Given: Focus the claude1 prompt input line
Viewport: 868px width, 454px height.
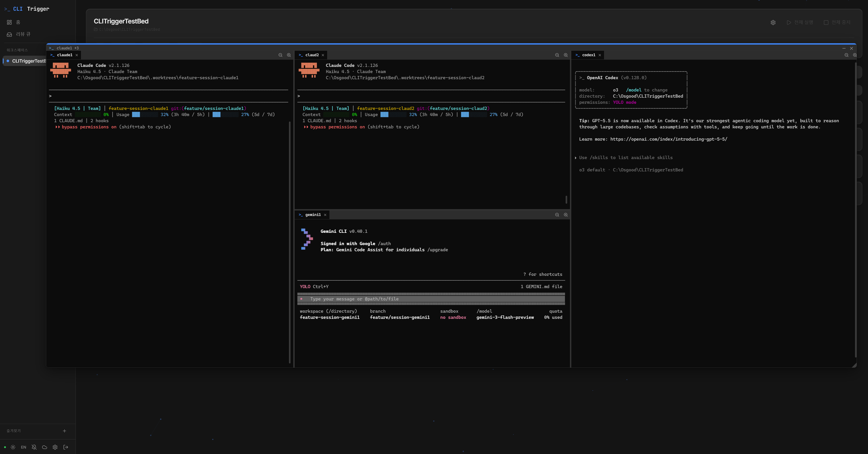Looking at the screenshot, I should [x=169, y=96].
